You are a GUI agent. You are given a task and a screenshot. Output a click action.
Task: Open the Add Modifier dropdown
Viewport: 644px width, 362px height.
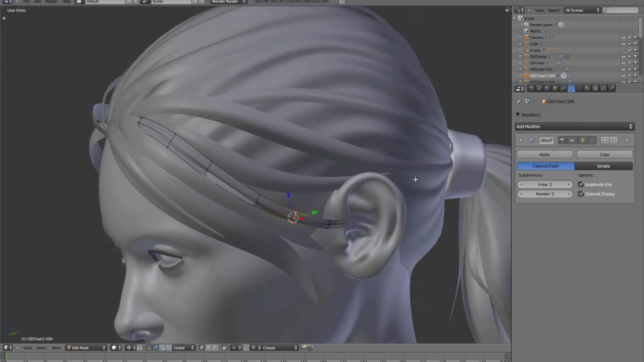(x=575, y=127)
